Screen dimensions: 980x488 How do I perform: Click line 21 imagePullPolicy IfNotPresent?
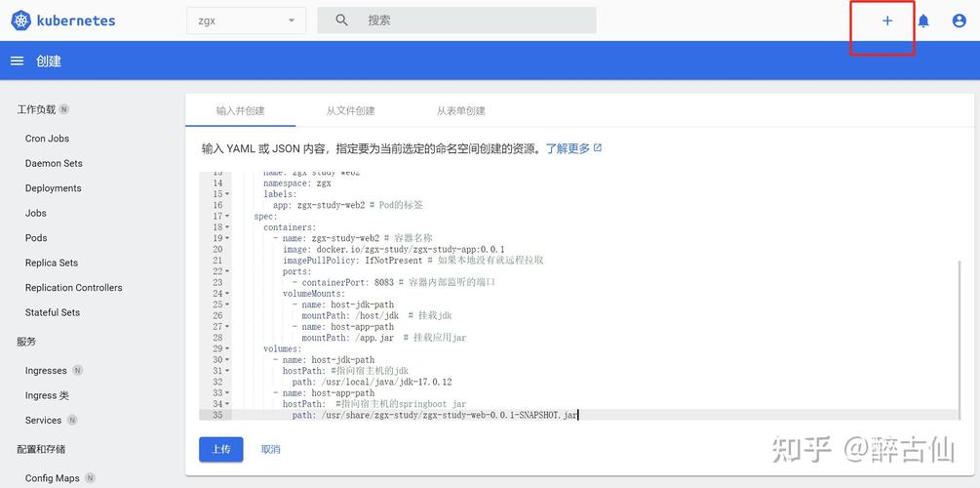[x=352, y=261]
